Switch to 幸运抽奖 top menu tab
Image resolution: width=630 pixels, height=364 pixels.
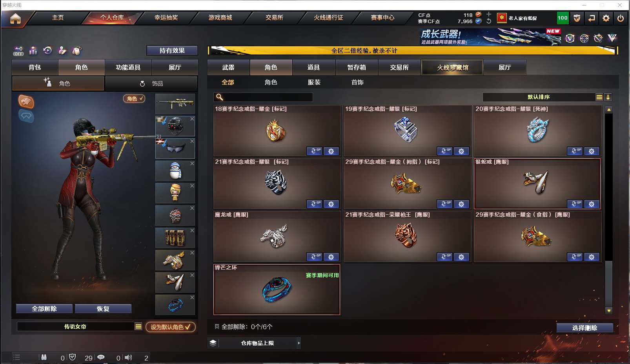click(x=166, y=18)
